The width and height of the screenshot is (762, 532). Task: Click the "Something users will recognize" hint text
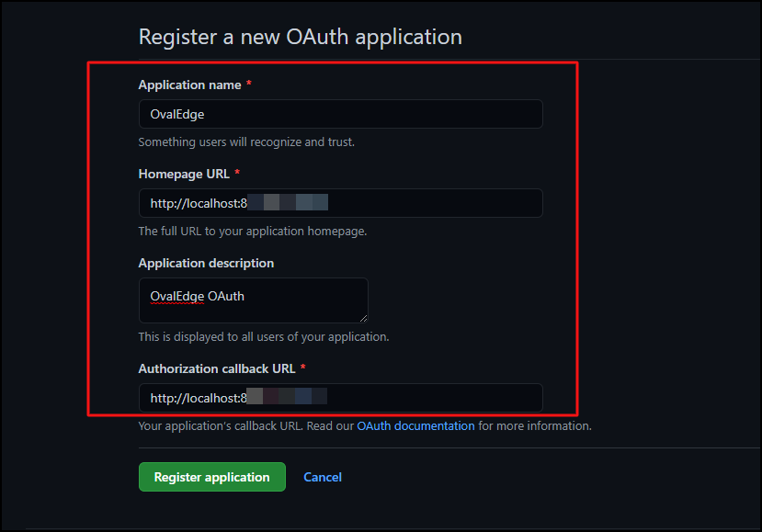coord(246,142)
